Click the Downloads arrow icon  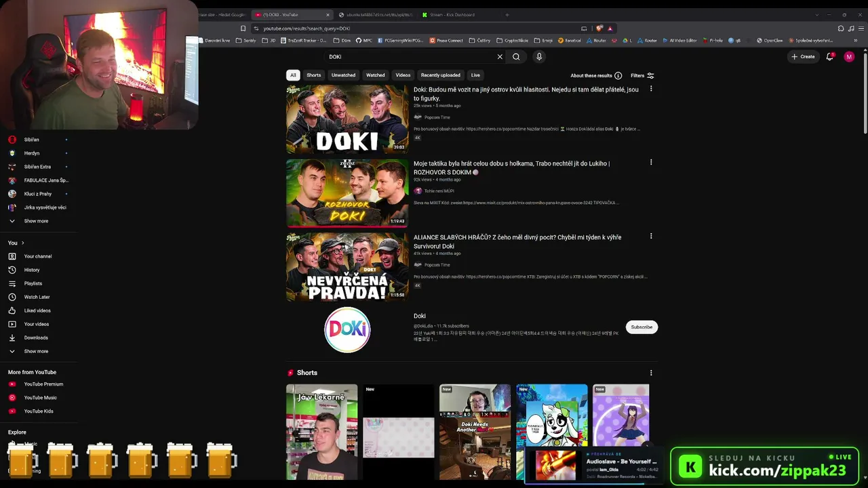coord(12,338)
